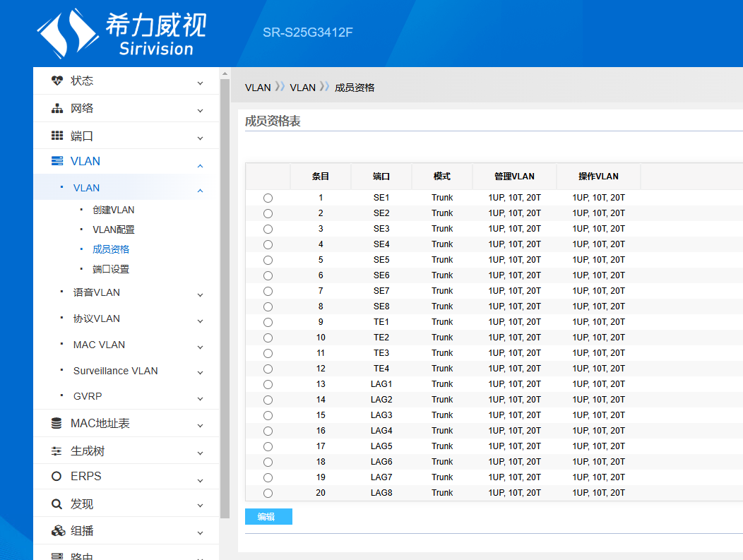This screenshot has height=560, width=743.
Task: Click the ring icon beside ERPS
Action: pos(57,477)
